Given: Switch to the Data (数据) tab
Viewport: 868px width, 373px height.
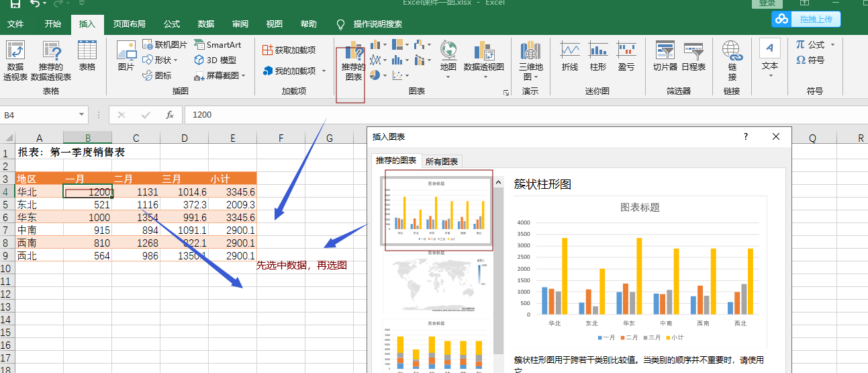Looking at the screenshot, I should pyautogui.click(x=206, y=24).
